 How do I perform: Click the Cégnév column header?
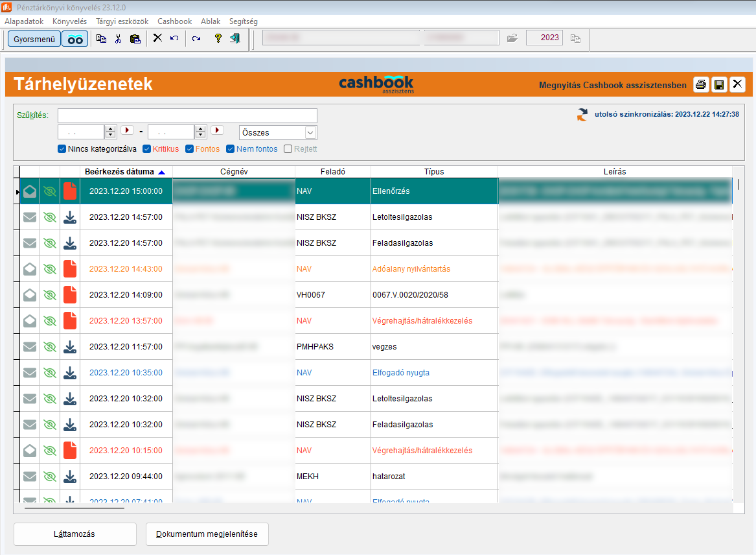pyautogui.click(x=234, y=172)
